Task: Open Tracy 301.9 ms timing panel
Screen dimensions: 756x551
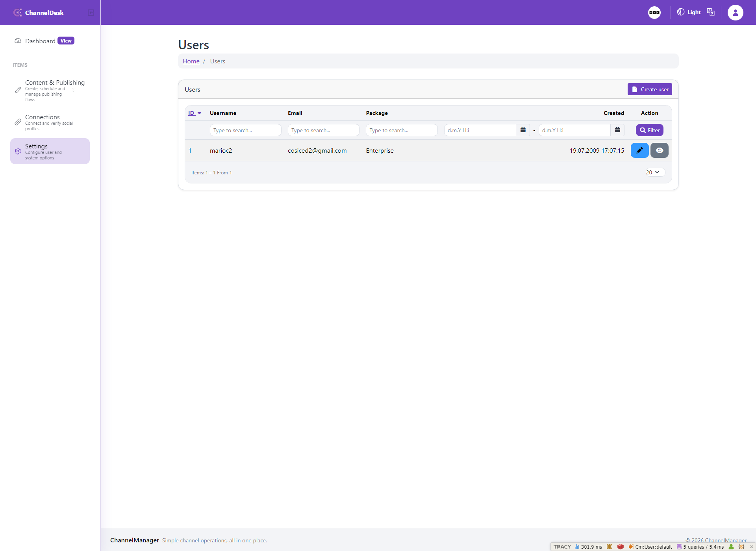Action: click(588, 547)
